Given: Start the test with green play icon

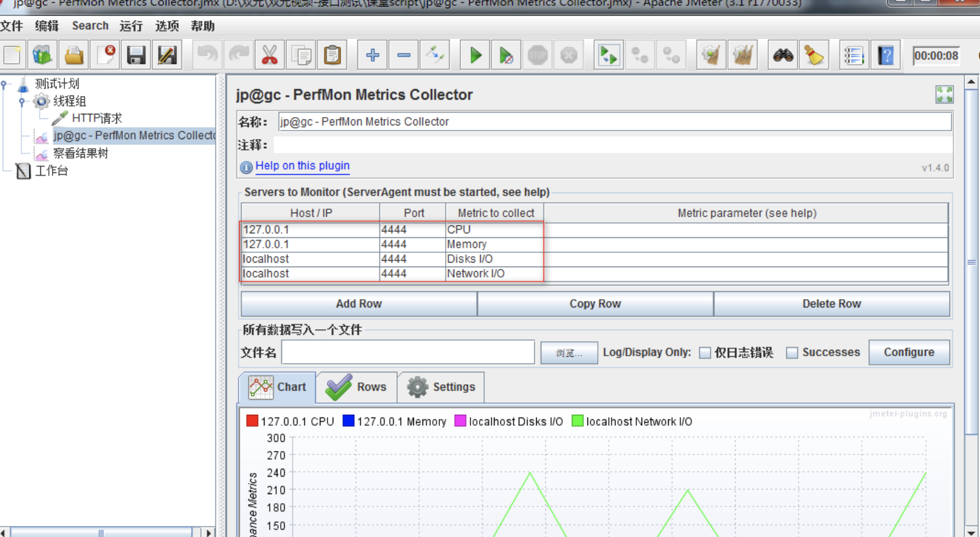Looking at the screenshot, I should 475,55.
